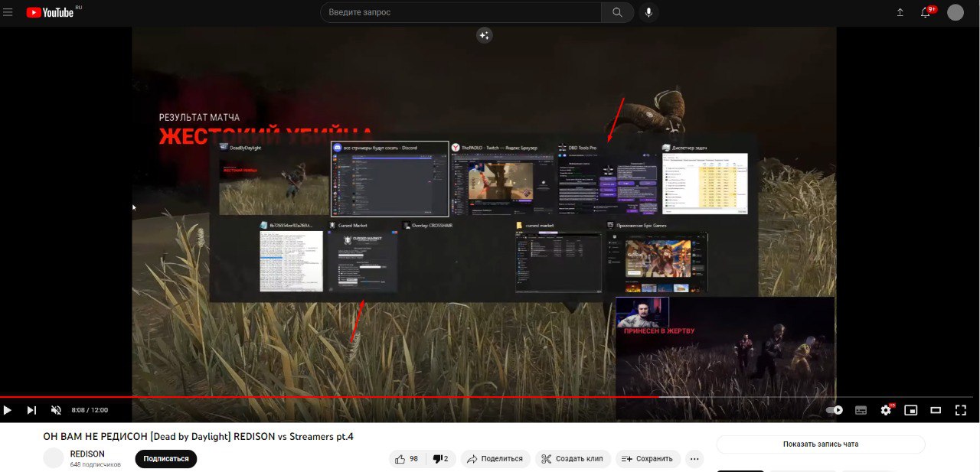Unmute the video with the speaker icon
Viewport: 980px width, 472px height.
point(56,410)
